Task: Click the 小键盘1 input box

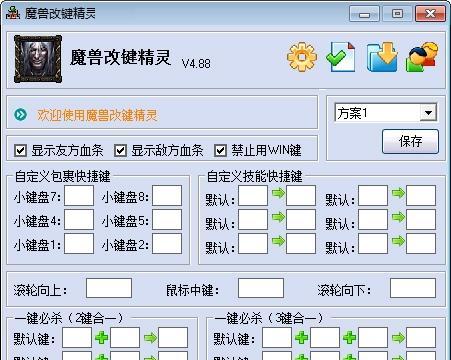Action: [79, 244]
